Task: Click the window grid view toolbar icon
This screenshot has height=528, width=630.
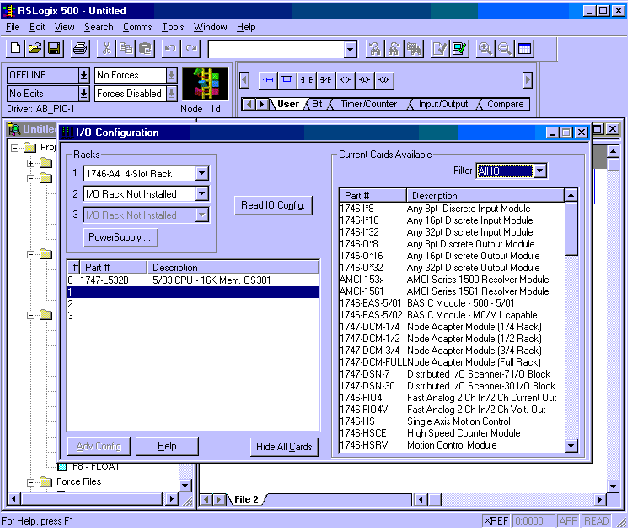Action: click(x=524, y=49)
